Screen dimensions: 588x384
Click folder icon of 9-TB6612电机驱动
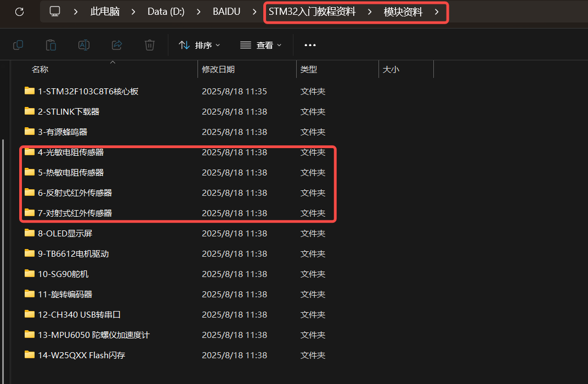[x=30, y=253]
